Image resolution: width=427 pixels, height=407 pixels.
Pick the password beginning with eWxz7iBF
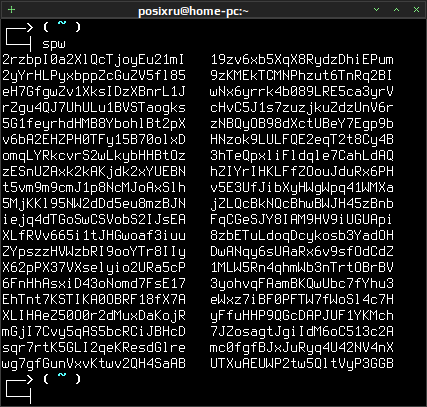point(302,300)
